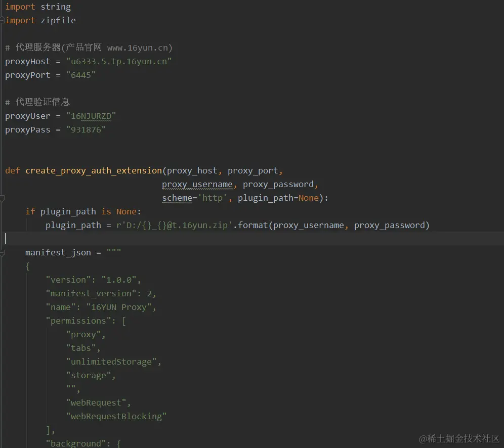The image size is (504, 448).
Task: Click the proxyPort variable name
Action: click(x=28, y=75)
